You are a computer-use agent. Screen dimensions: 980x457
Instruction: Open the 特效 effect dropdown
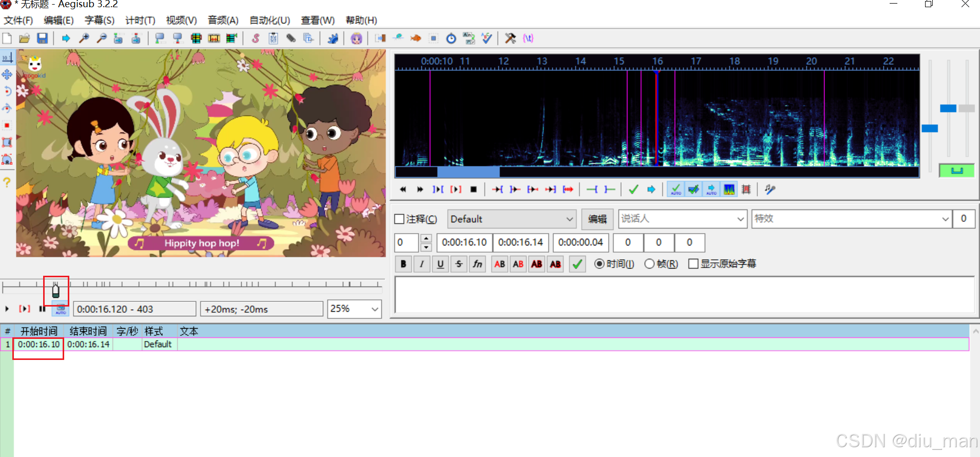tap(852, 219)
